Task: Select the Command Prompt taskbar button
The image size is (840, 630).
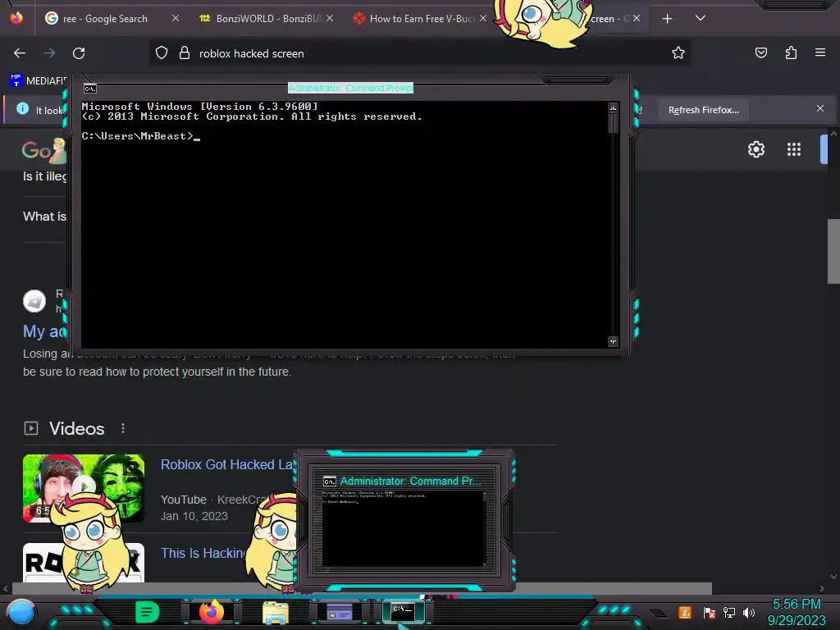Action: 403,611
